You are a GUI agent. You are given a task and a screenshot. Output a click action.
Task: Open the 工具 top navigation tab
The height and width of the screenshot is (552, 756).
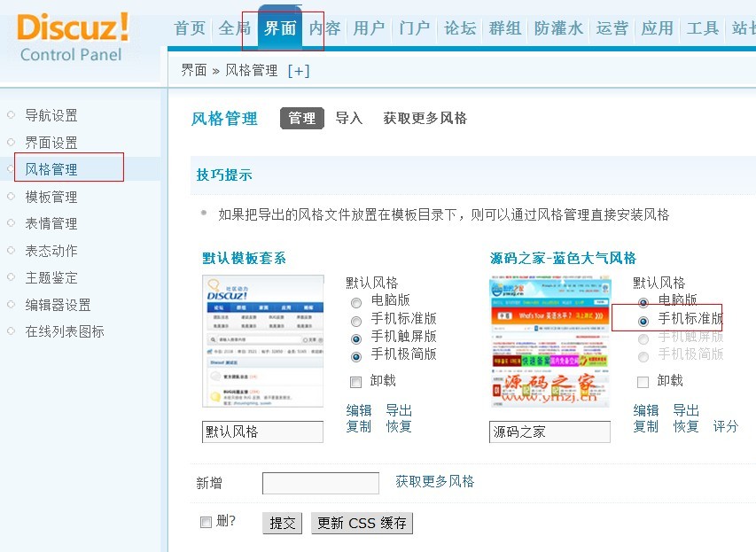pyautogui.click(x=703, y=28)
